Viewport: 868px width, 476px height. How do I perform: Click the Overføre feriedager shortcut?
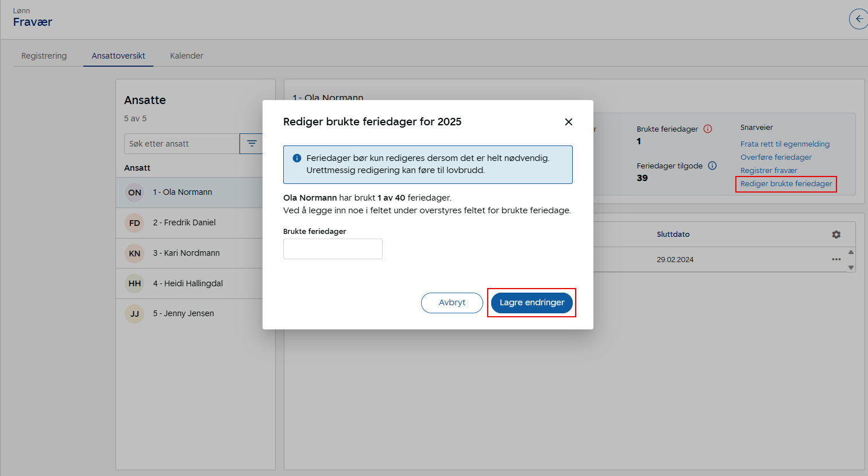tap(776, 157)
